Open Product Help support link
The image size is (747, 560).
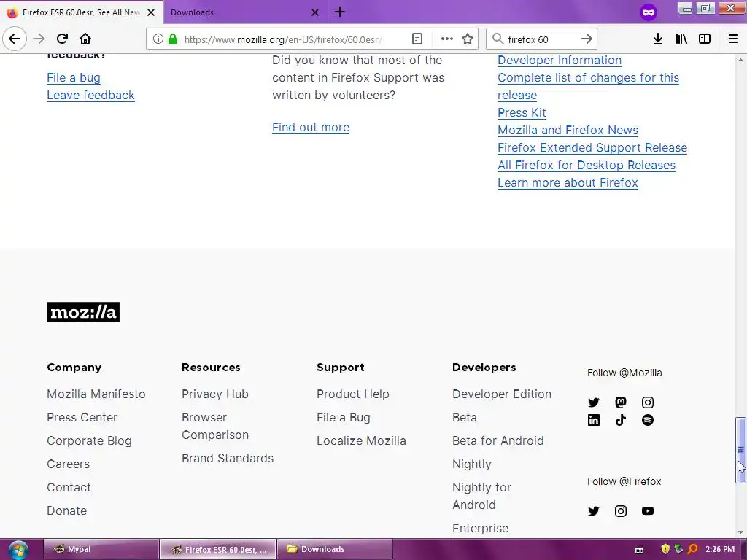pyautogui.click(x=352, y=394)
